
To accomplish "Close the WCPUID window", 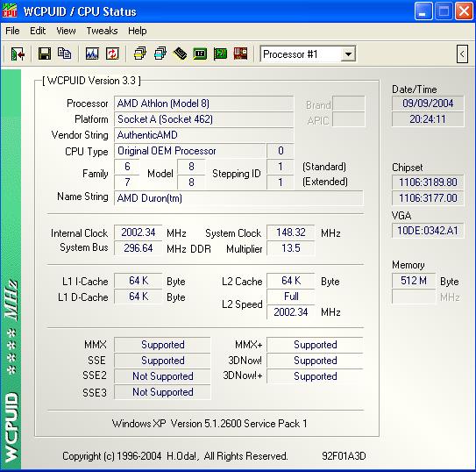I will click(464, 11).
